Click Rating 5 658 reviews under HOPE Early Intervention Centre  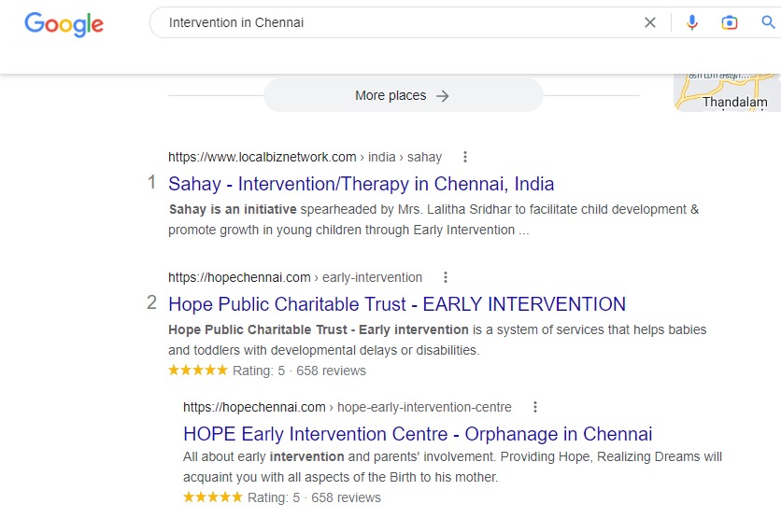point(282,497)
